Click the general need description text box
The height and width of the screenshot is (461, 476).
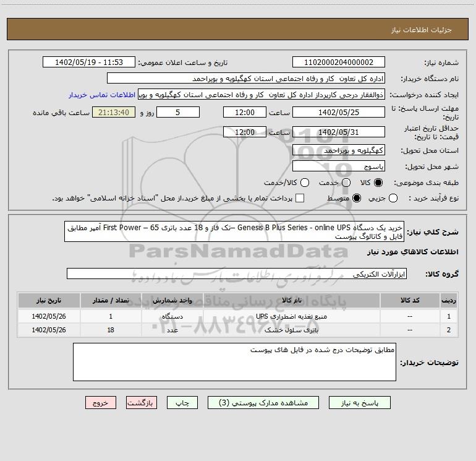(x=234, y=231)
